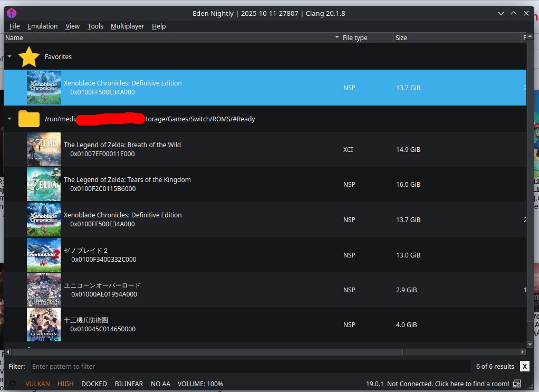Collapse the Favorites group
The image size is (539, 392).
click(9, 56)
